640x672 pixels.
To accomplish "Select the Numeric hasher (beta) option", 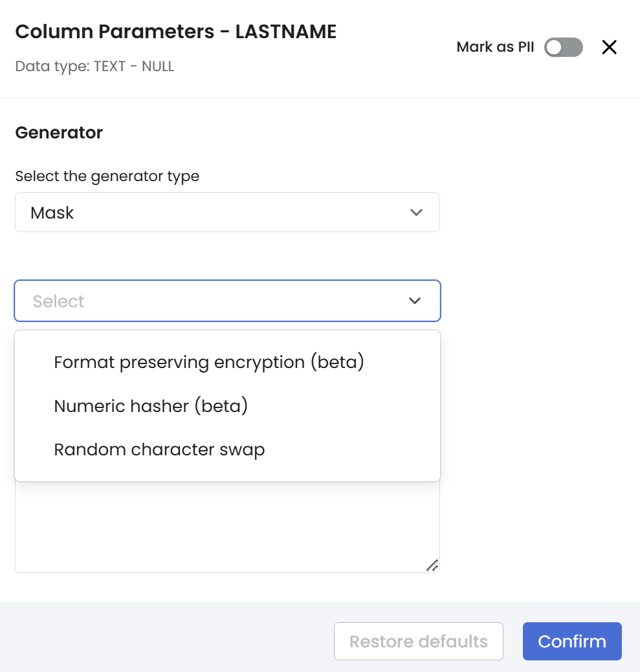I will click(151, 406).
